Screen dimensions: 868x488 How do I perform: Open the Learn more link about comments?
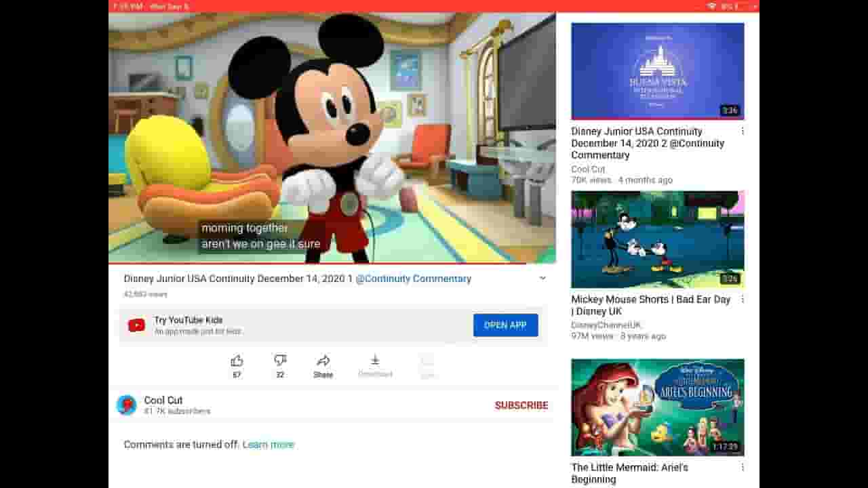268,445
